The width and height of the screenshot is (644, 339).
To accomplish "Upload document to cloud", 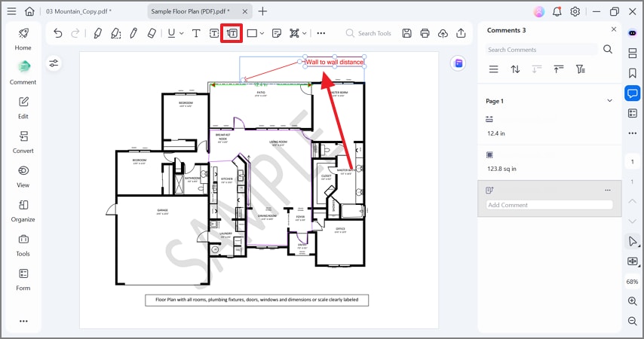I will (443, 33).
